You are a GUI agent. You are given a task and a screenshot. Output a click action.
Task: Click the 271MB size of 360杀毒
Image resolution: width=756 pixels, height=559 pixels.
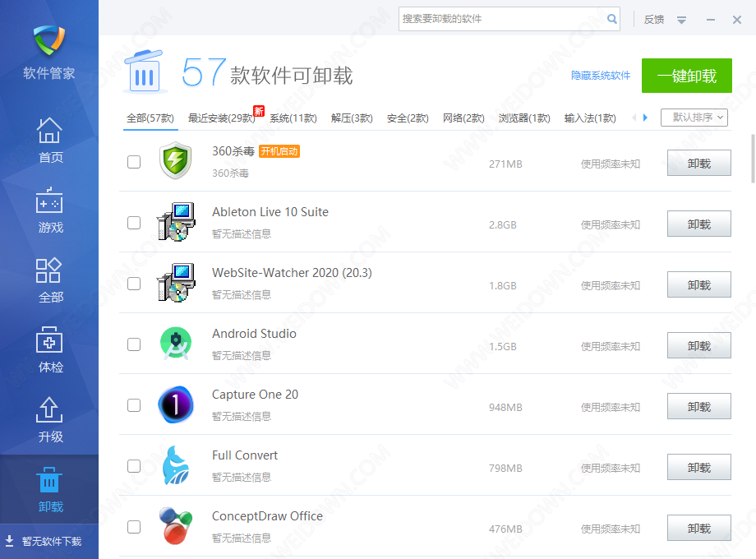[x=505, y=164]
